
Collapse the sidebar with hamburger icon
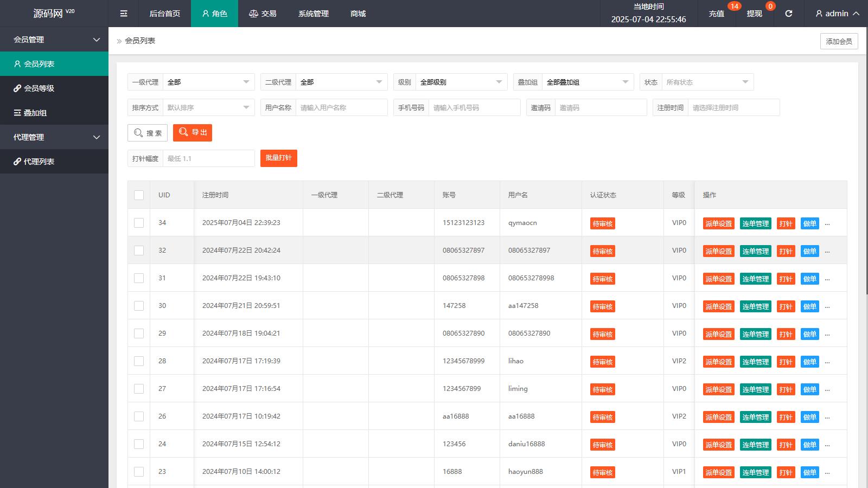(124, 14)
